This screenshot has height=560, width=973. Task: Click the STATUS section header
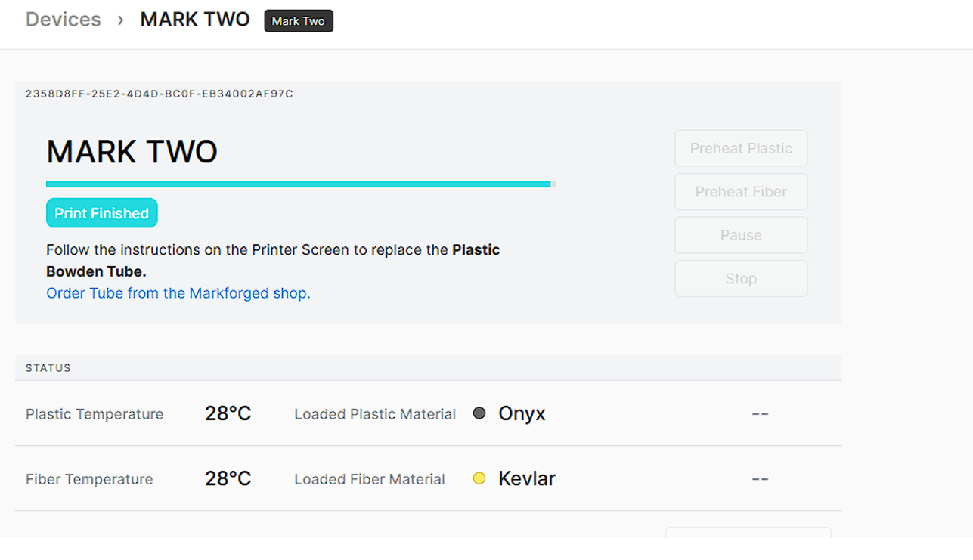point(48,368)
